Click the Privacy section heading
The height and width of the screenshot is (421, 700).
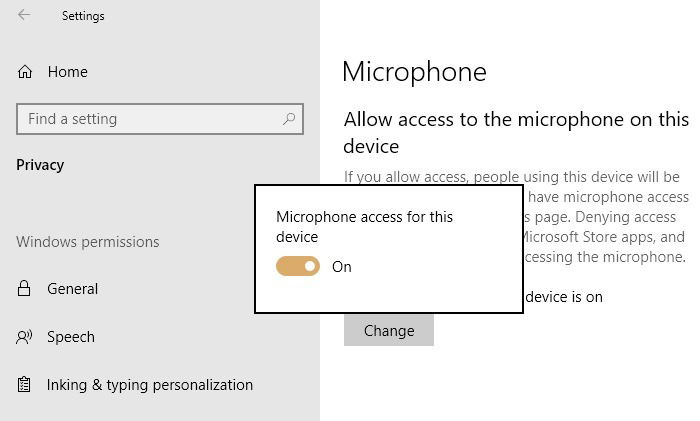(40, 165)
